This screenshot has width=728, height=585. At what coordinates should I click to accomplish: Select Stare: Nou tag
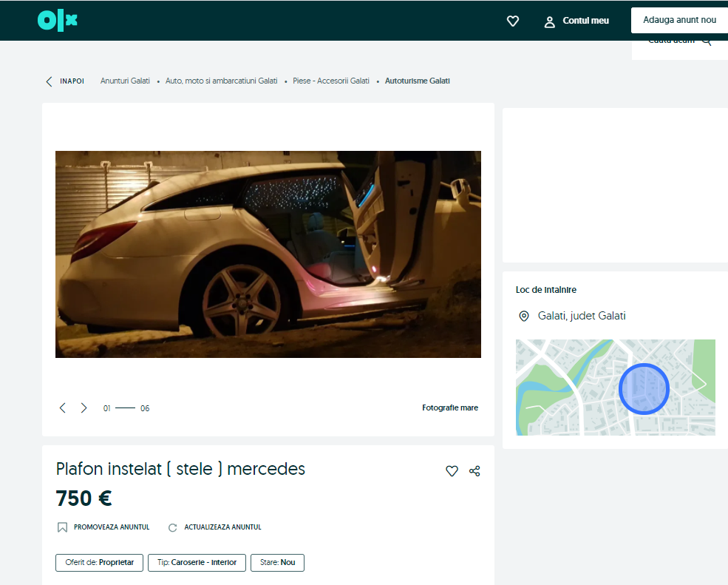pyautogui.click(x=277, y=563)
